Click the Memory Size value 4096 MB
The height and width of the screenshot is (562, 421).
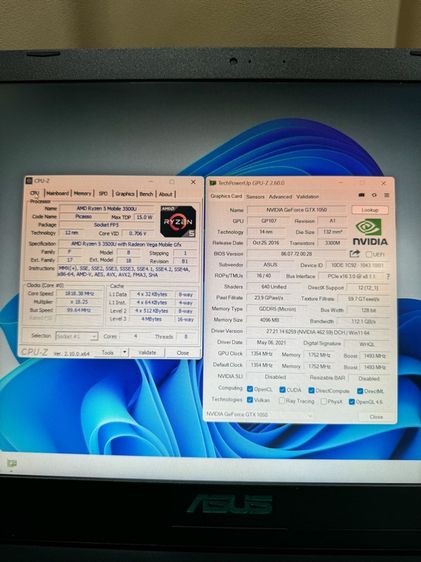[x=268, y=320]
